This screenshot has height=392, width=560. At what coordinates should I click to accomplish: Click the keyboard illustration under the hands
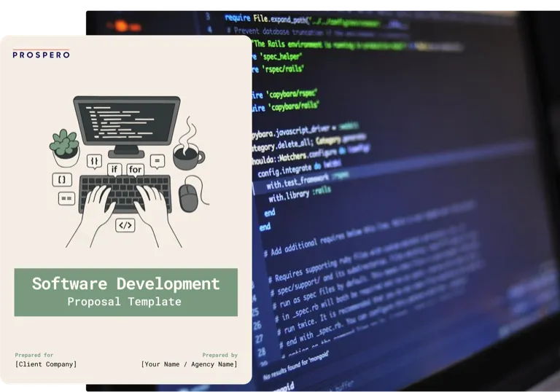[125, 194]
